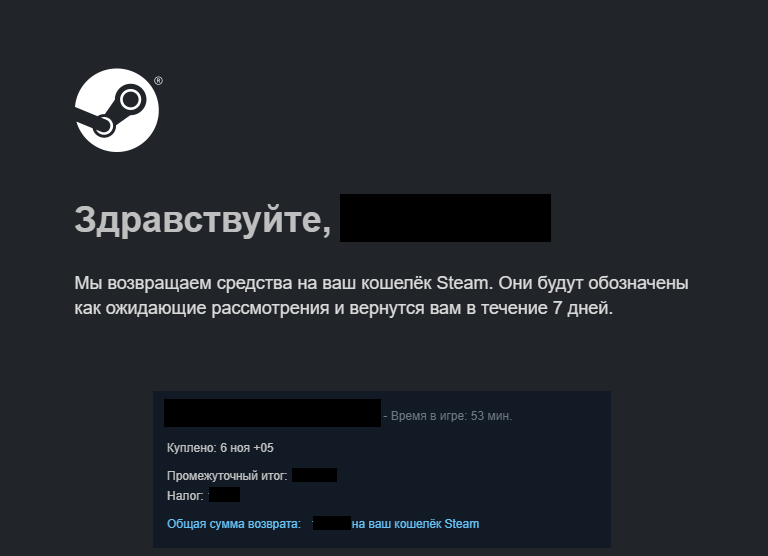Click the 53 мин. playtime value
768x556 pixels.
pyautogui.click(x=491, y=416)
